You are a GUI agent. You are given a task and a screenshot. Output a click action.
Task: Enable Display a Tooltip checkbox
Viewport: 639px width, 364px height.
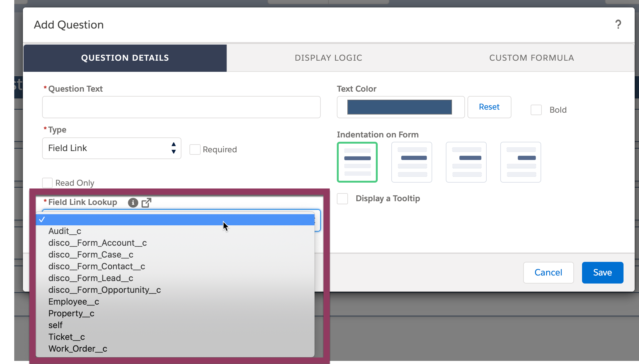click(342, 199)
